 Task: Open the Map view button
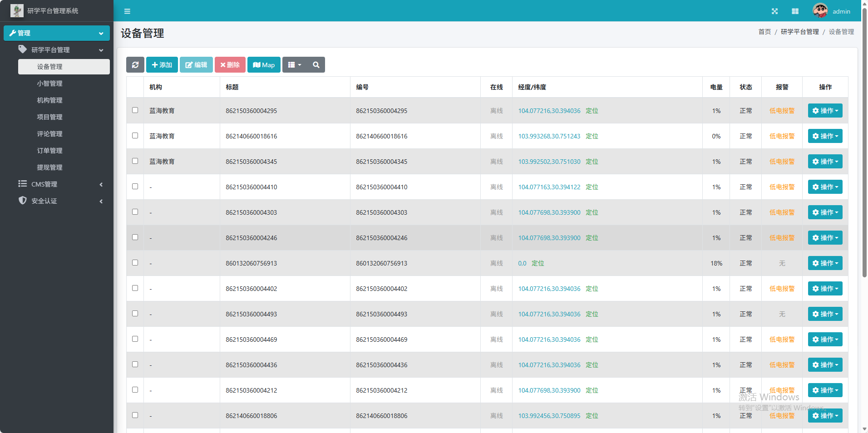264,65
